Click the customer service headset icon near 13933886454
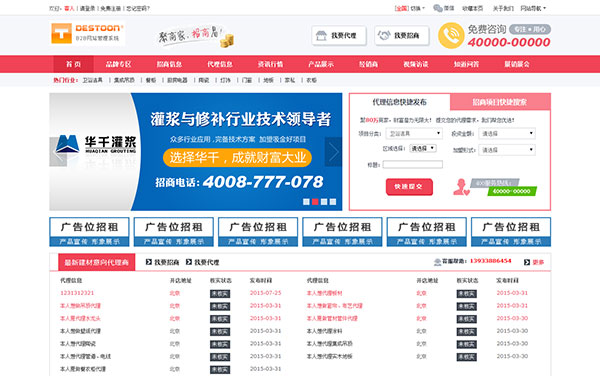Viewport: 600px width, 376px height. pos(437,262)
